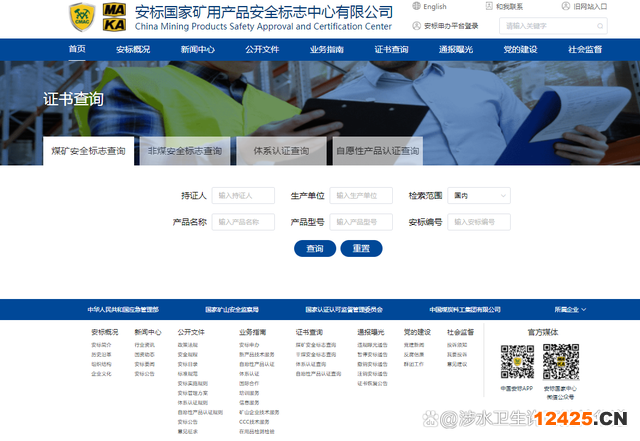
Task: Open 中华人民共和国应急管理部 link in blue bar
Action: pos(123,310)
